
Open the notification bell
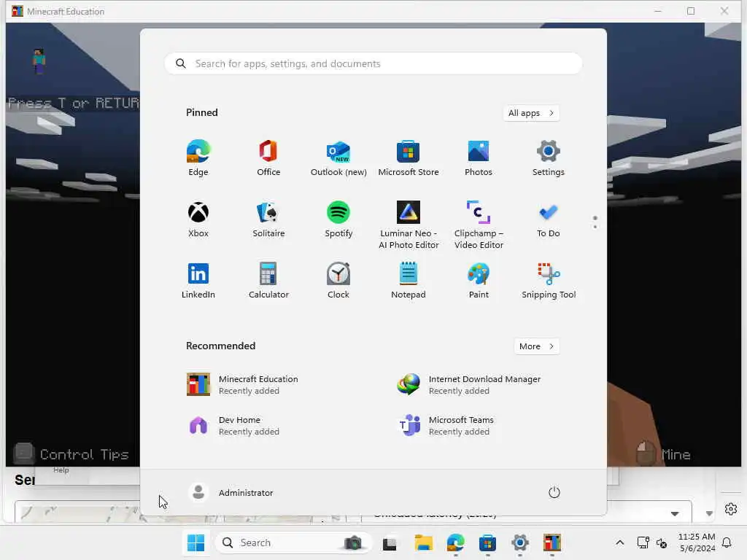tap(727, 542)
